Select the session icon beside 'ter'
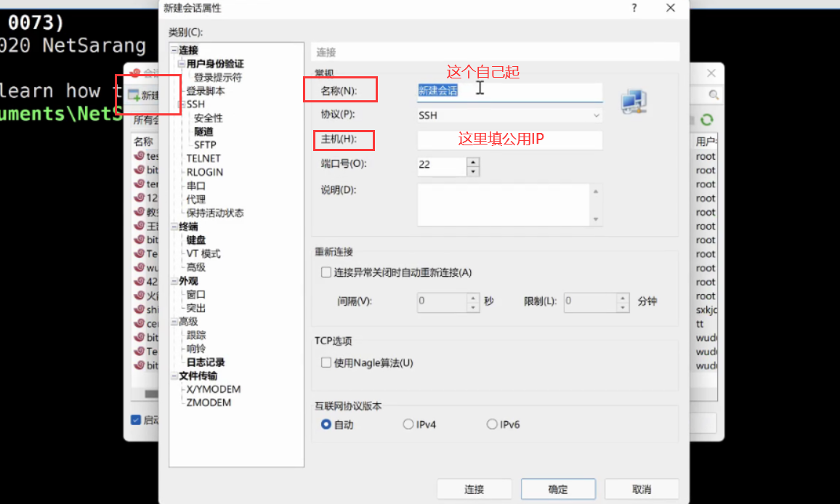 click(x=140, y=184)
